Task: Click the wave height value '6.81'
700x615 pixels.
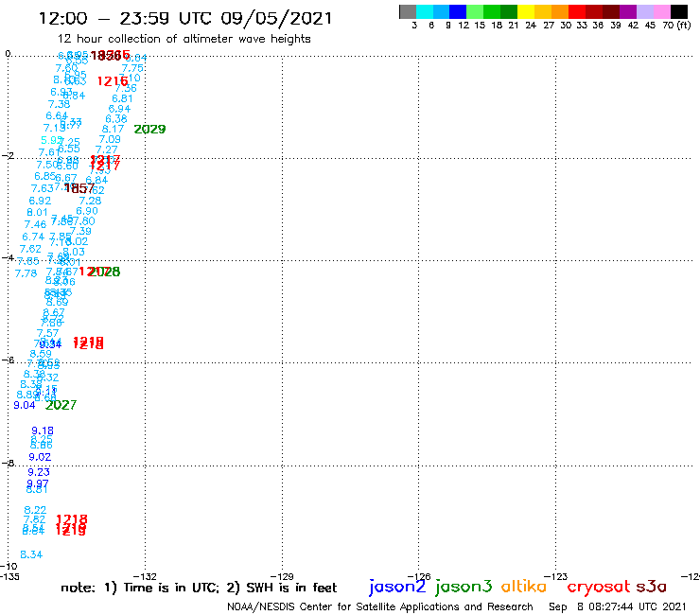Action: (x=122, y=98)
